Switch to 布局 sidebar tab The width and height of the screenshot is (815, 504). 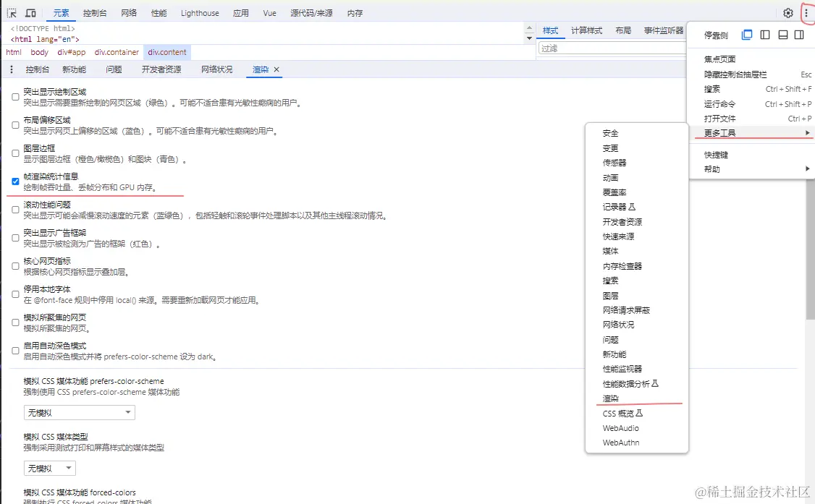point(622,30)
